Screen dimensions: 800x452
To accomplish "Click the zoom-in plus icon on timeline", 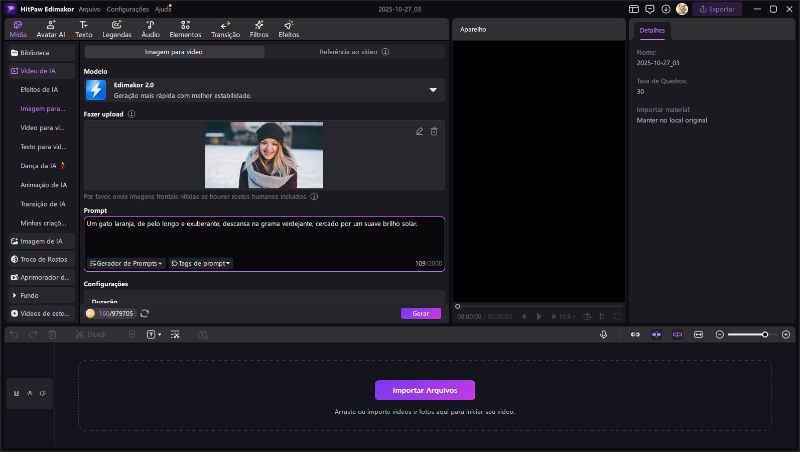I will click(786, 334).
